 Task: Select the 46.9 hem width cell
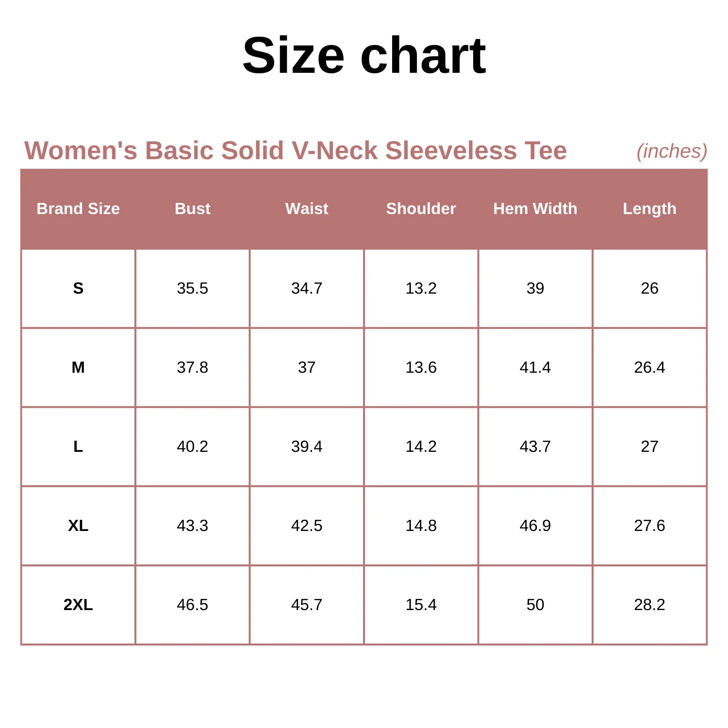coord(535,526)
